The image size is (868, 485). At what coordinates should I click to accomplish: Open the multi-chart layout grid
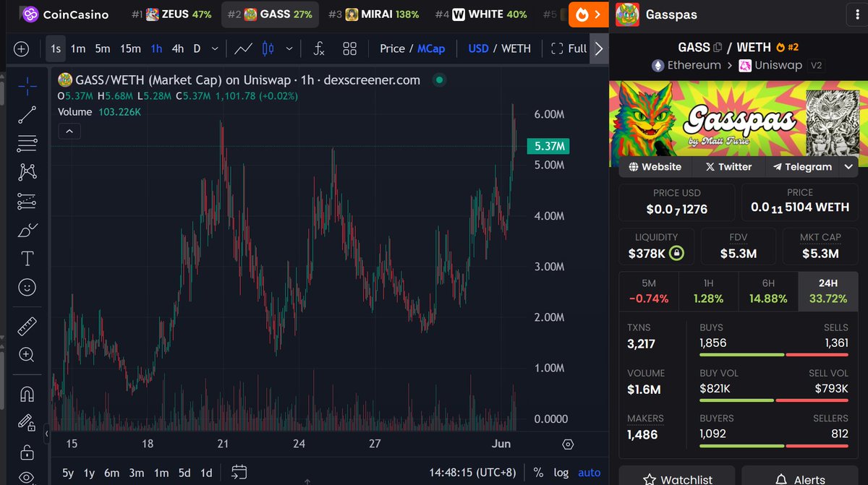click(350, 49)
